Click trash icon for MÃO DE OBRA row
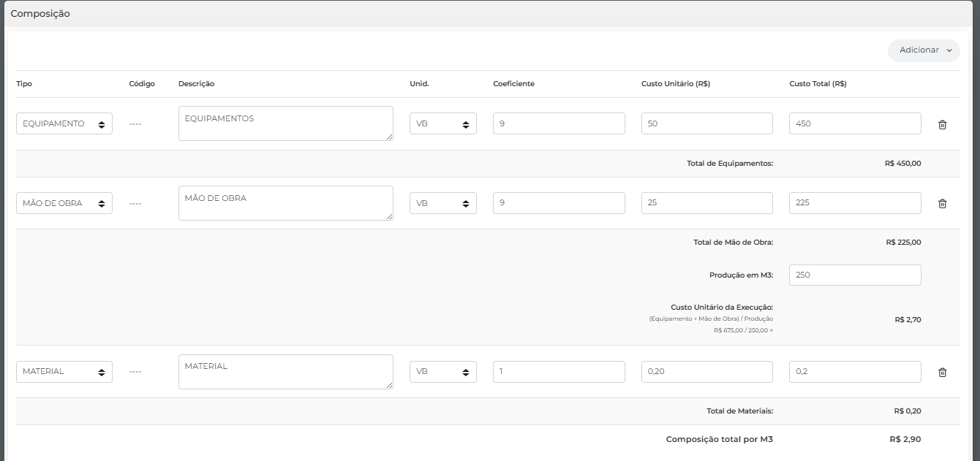Image resolution: width=980 pixels, height=461 pixels. [x=942, y=204]
